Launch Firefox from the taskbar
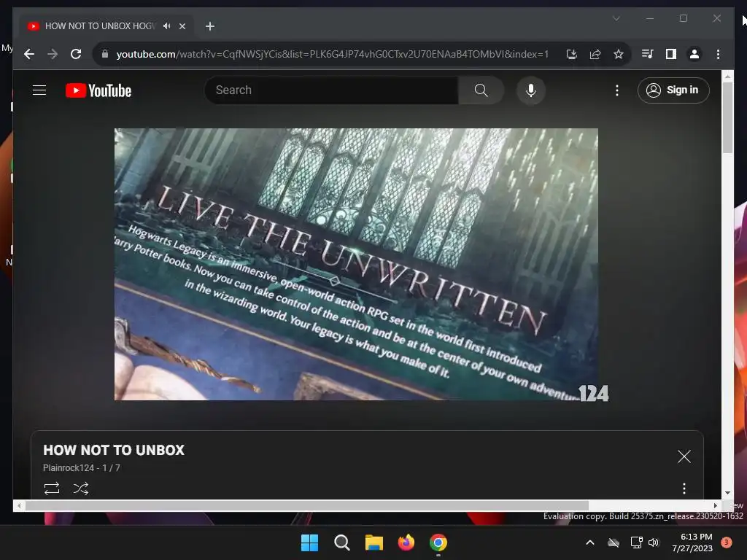This screenshot has height=560, width=747. (x=406, y=542)
